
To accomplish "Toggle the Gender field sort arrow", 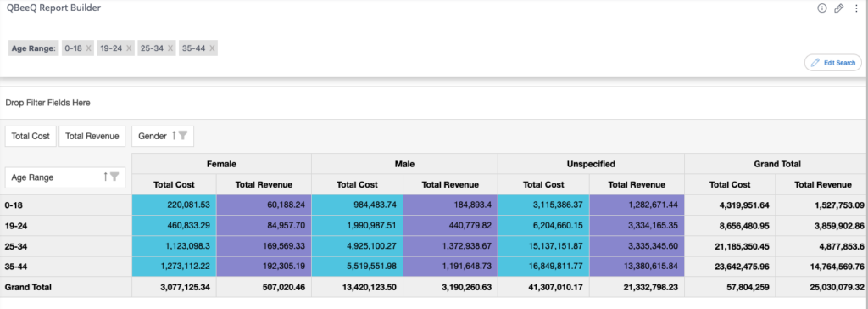I will [174, 135].
